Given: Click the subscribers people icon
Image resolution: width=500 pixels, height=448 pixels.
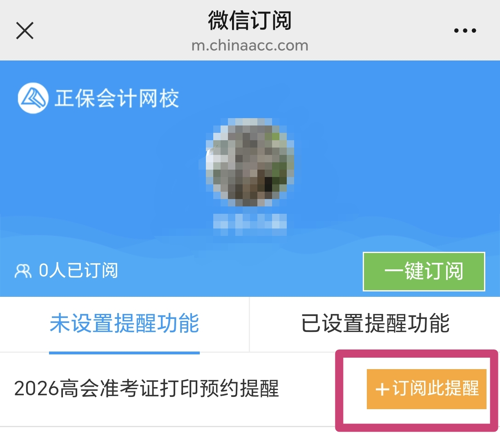Looking at the screenshot, I should pos(23,271).
